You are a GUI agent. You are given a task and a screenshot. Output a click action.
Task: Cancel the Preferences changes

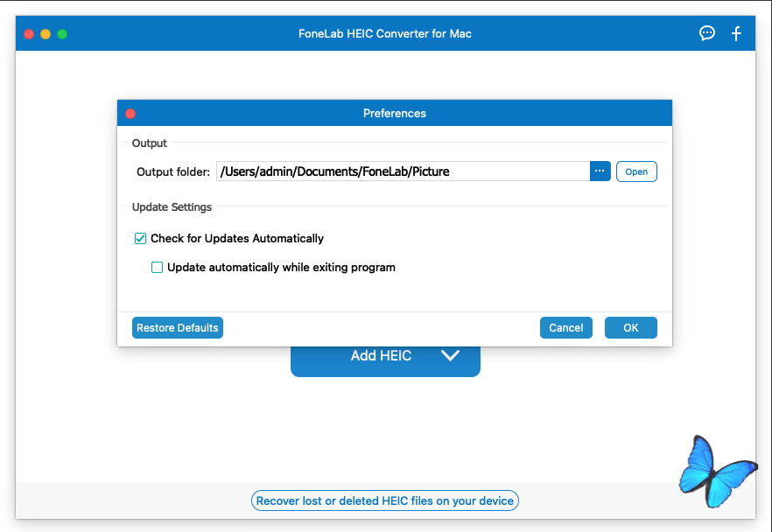(x=565, y=328)
